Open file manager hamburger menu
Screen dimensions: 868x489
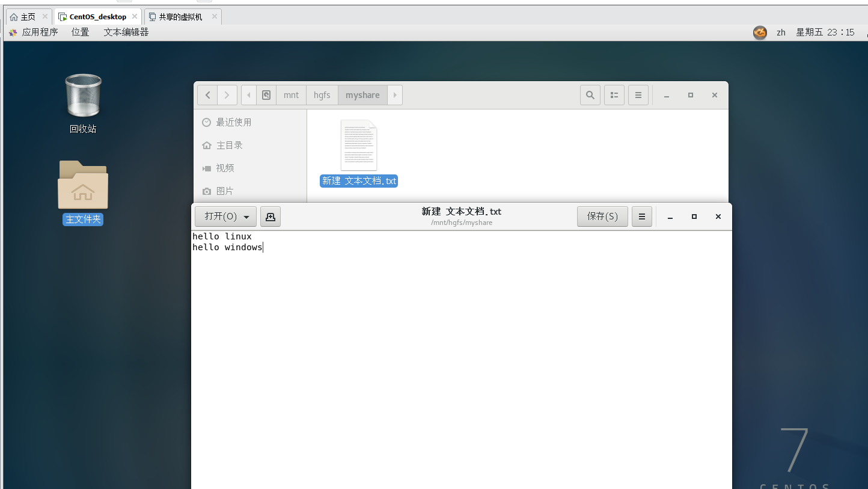click(638, 95)
